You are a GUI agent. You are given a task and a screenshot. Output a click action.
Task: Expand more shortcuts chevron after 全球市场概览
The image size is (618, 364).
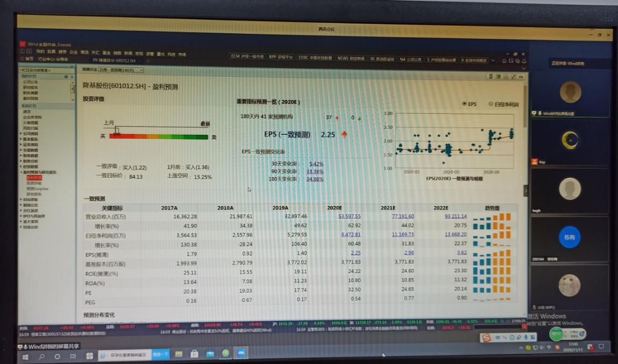pyautogui.click(x=493, y=61)
